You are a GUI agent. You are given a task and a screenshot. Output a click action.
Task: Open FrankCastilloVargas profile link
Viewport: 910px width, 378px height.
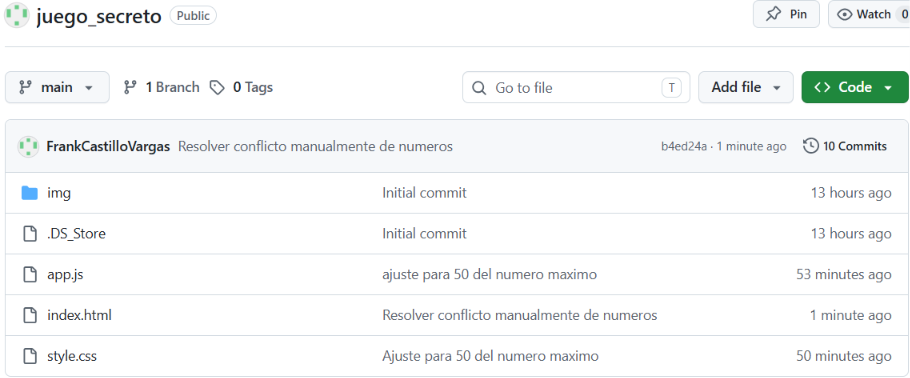coord(108,146)
